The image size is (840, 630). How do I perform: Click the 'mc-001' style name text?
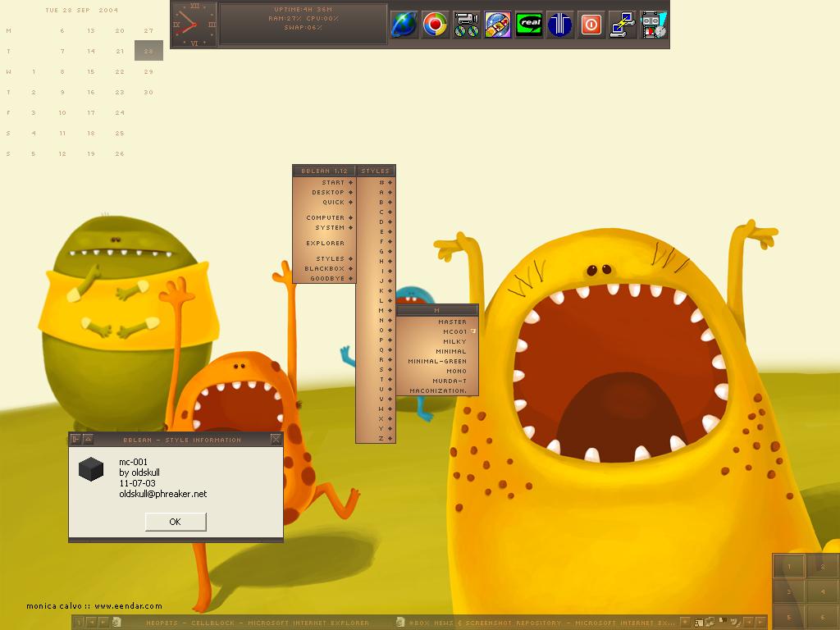[134, 462]
